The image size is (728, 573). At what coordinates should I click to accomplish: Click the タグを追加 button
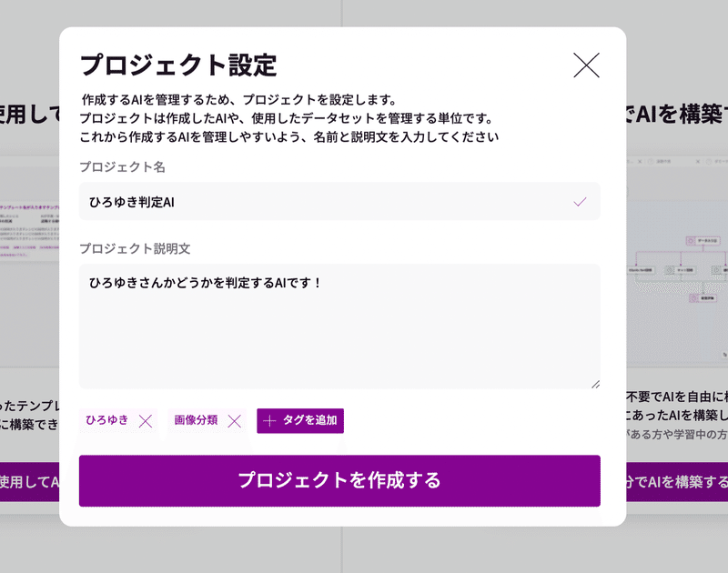[300, 421]
